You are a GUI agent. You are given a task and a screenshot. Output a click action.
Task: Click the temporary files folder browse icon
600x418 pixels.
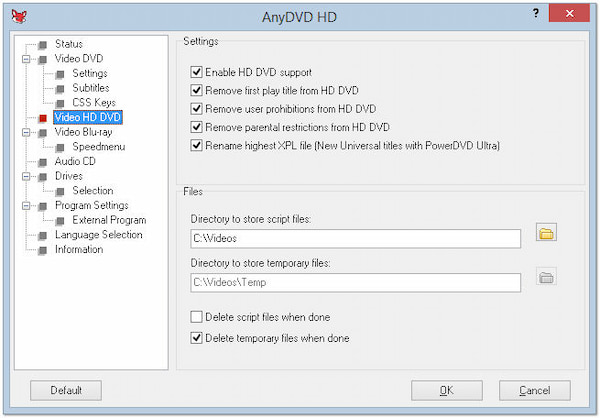coord(546,277)
